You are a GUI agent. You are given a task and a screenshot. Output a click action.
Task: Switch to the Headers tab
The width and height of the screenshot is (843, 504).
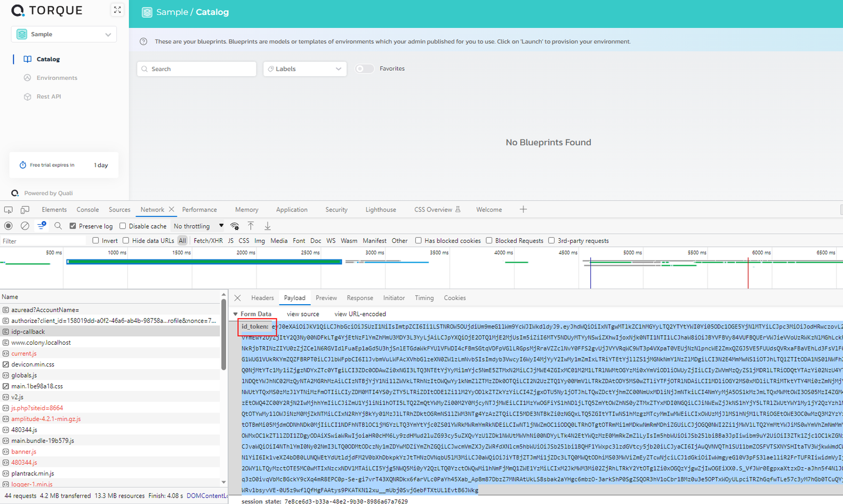[262, 298]
